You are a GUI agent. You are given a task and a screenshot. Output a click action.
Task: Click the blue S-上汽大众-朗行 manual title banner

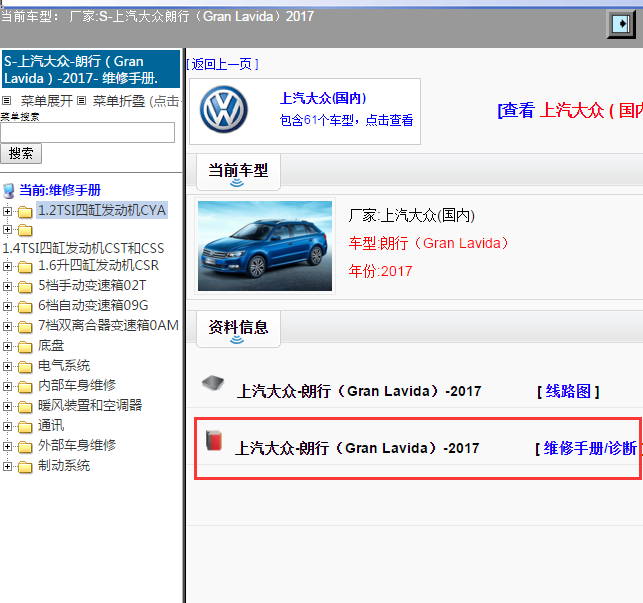(91, 69)
